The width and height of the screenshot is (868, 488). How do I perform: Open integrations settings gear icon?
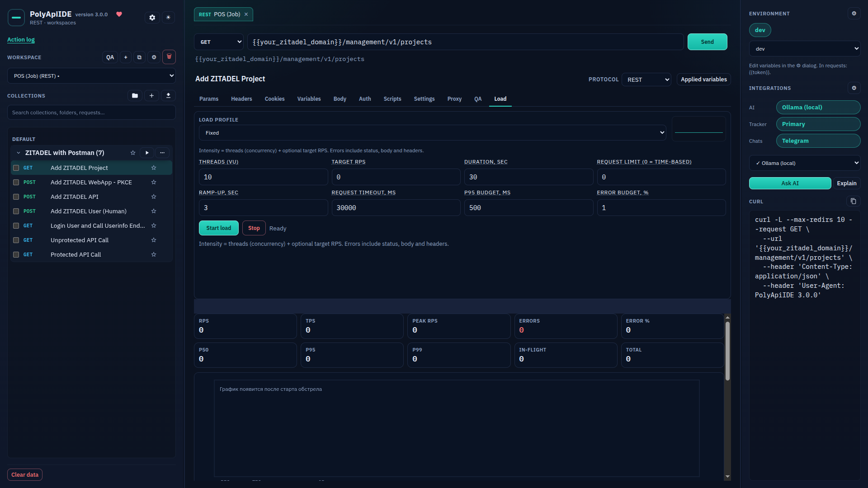(x=854, y=88)
